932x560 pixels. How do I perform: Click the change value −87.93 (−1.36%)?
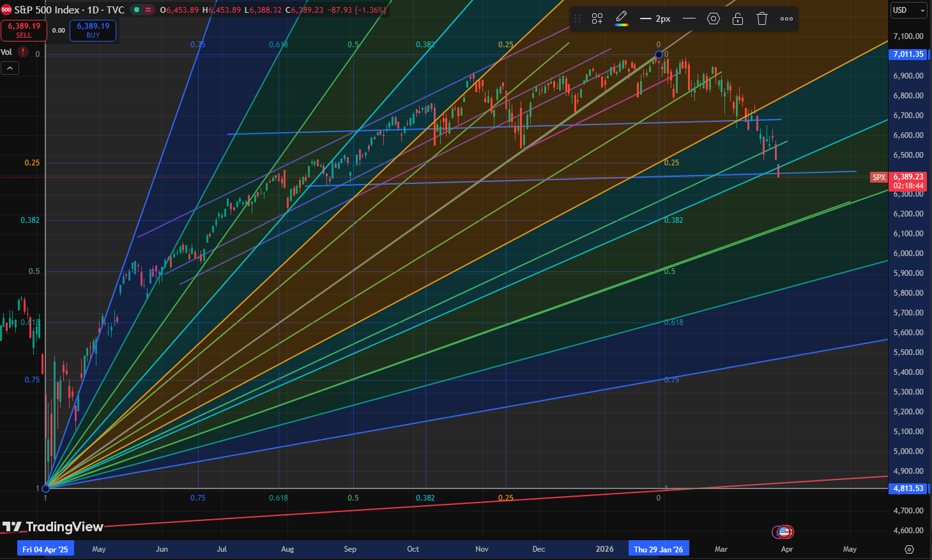pyautogui.click(x=358, y=10)
